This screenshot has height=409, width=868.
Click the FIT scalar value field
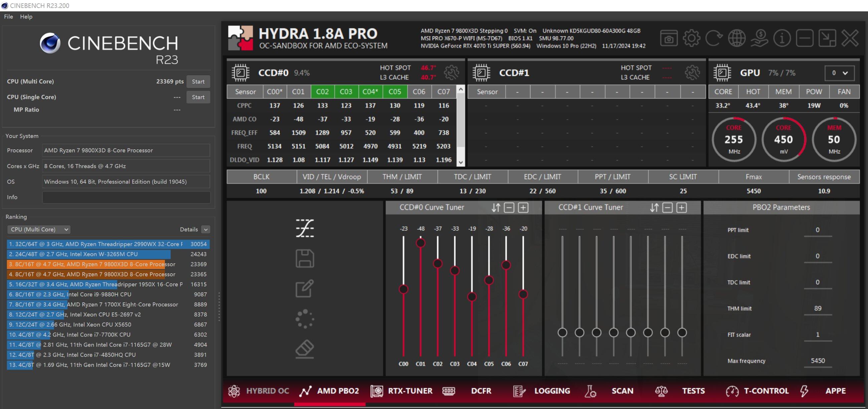(x=818, y=334)
